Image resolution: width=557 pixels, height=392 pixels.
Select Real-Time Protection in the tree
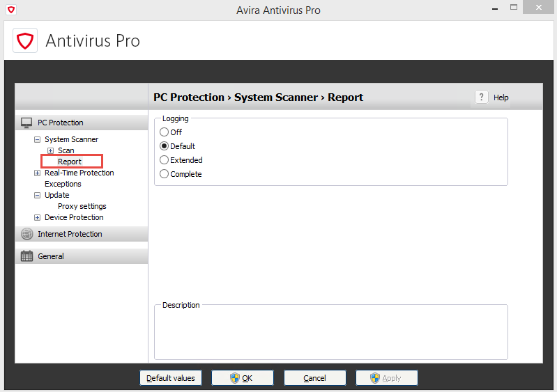[79, 173]
